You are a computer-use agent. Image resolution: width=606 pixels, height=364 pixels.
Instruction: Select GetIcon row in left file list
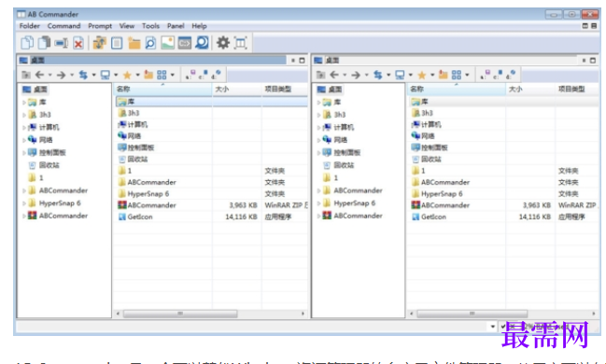pos(212,217)
